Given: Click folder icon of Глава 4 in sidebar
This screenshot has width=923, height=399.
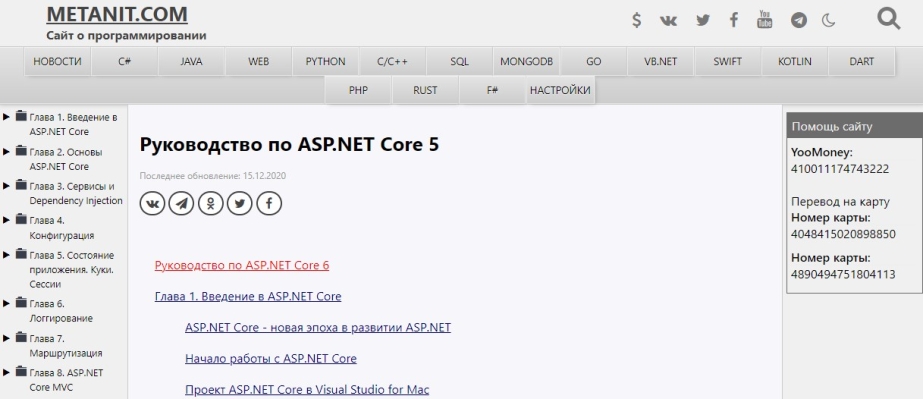Looking at the screenshot, I should click(21, 220).
